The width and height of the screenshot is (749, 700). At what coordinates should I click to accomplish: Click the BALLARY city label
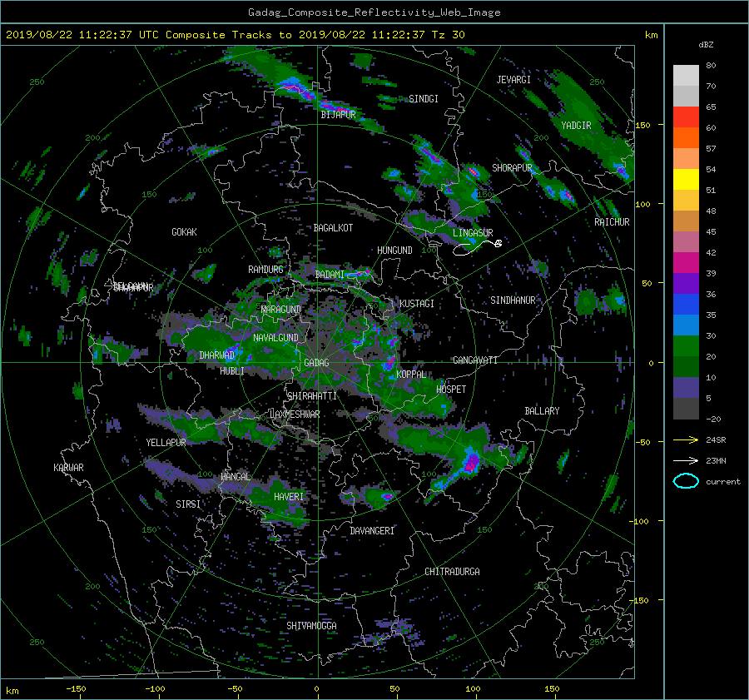(x=542, y=411)
